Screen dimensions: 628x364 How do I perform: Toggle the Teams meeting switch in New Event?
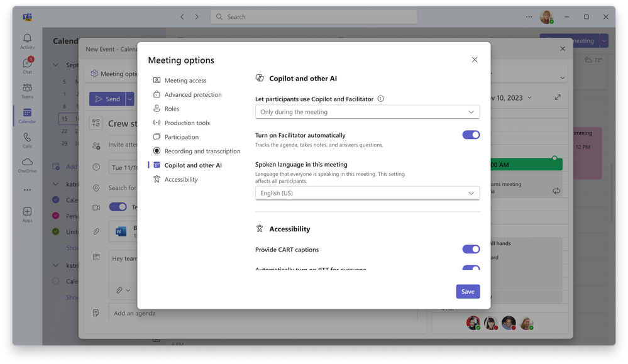[118, 207]
